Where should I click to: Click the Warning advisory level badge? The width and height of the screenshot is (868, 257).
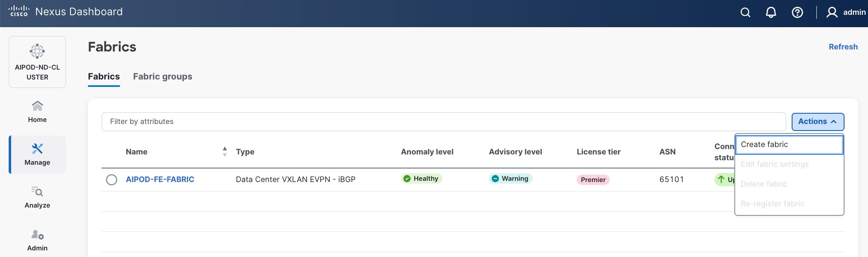(510, 179)
